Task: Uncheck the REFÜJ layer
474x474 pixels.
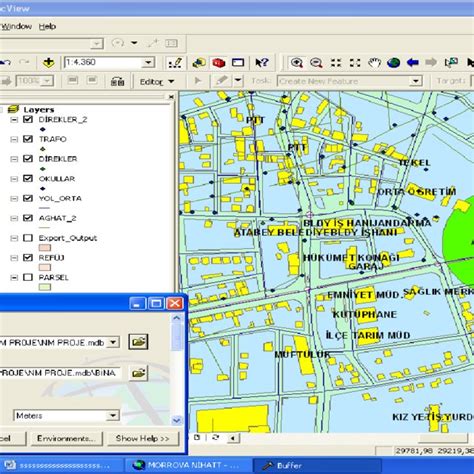Action: click(x=28, y=258)
